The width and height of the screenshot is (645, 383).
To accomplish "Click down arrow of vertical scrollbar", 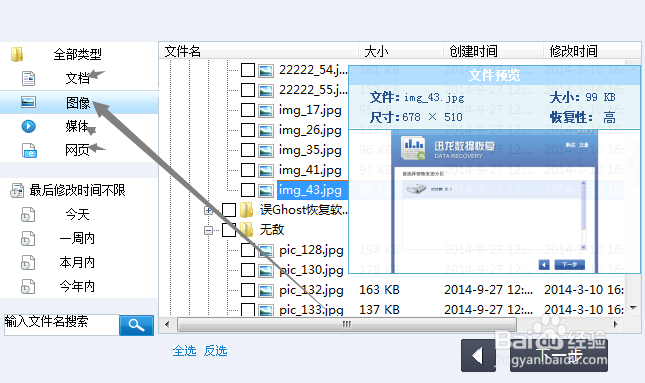I will coord(633,308).
